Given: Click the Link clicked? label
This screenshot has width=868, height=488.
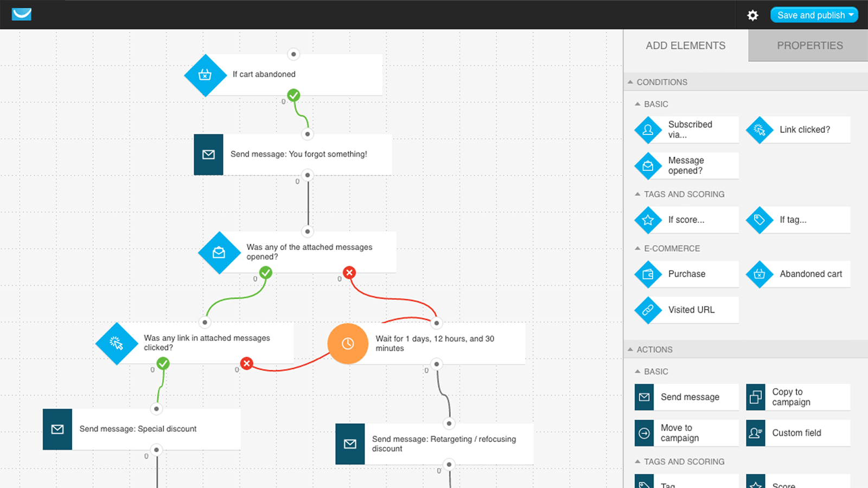Looking at the screenshot, I should (x=805, y=130).
